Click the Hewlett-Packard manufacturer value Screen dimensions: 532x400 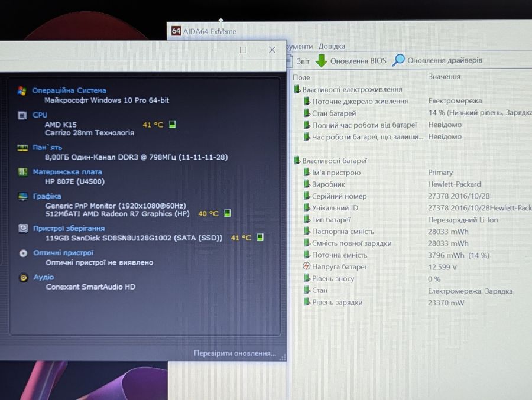pos(455,184)
